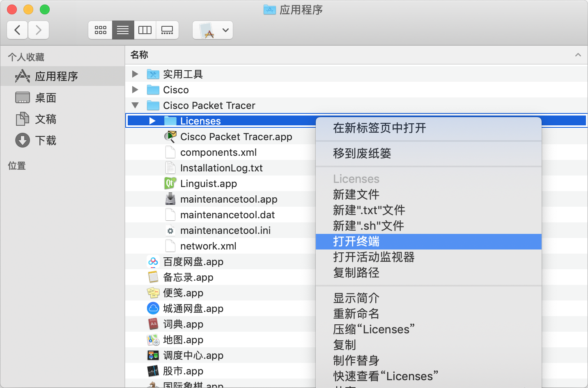Collapse the Cisco Packet Tracer folder

click(135, 105)
